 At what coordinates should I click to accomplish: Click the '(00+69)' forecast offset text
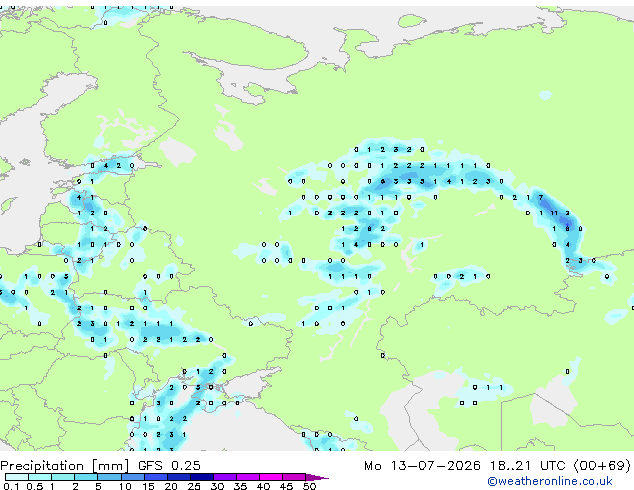pos(602,466)
